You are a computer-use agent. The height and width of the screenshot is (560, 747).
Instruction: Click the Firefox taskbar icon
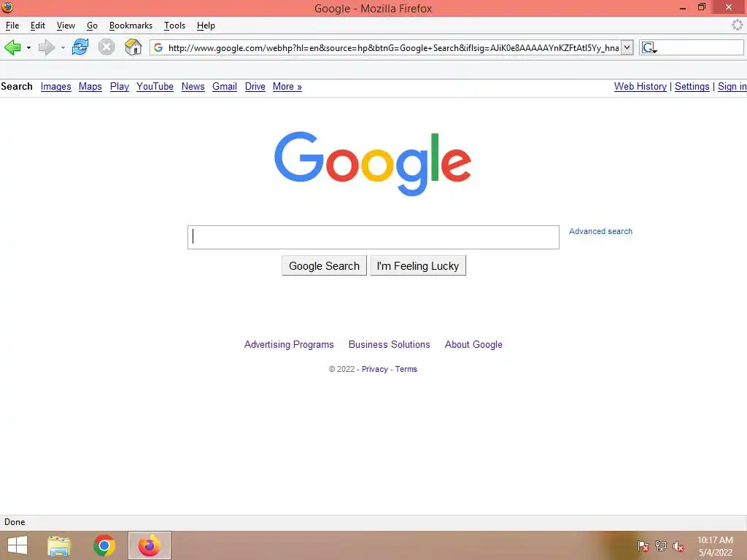[149, 545]
